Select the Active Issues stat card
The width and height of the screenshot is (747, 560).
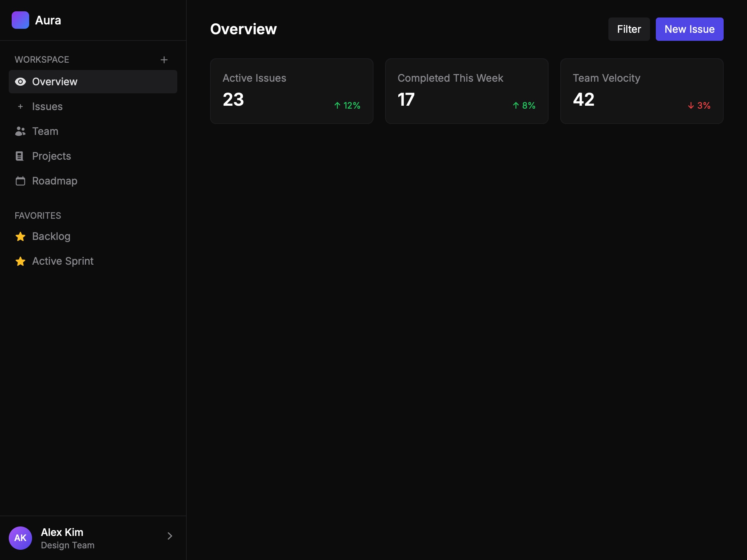tap(291, 91)
